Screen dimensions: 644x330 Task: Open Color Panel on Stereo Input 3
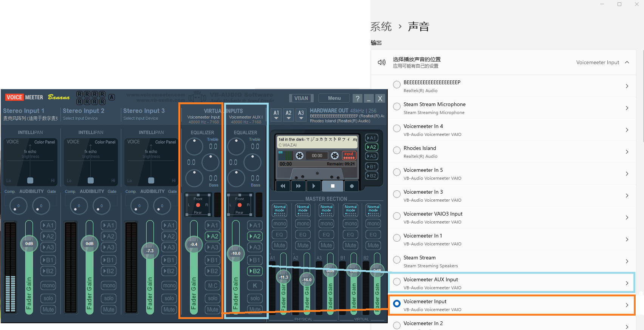coord(166,142)
